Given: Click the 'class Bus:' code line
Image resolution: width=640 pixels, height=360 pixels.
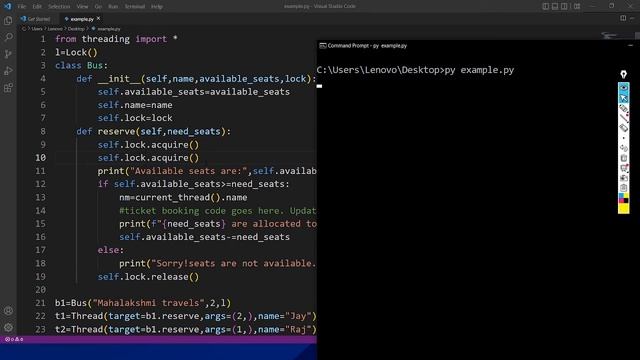Looking at the screenshot, I should tap(81, 65).
